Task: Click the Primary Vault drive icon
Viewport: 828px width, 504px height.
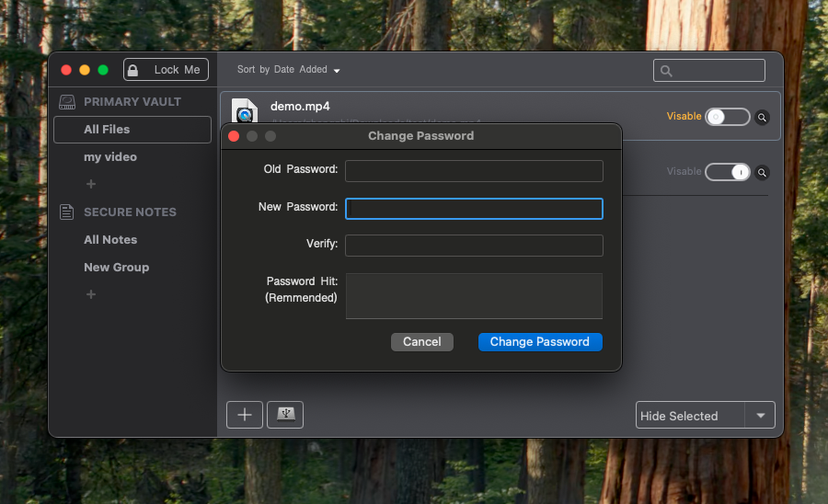Action: click(67, 102)
